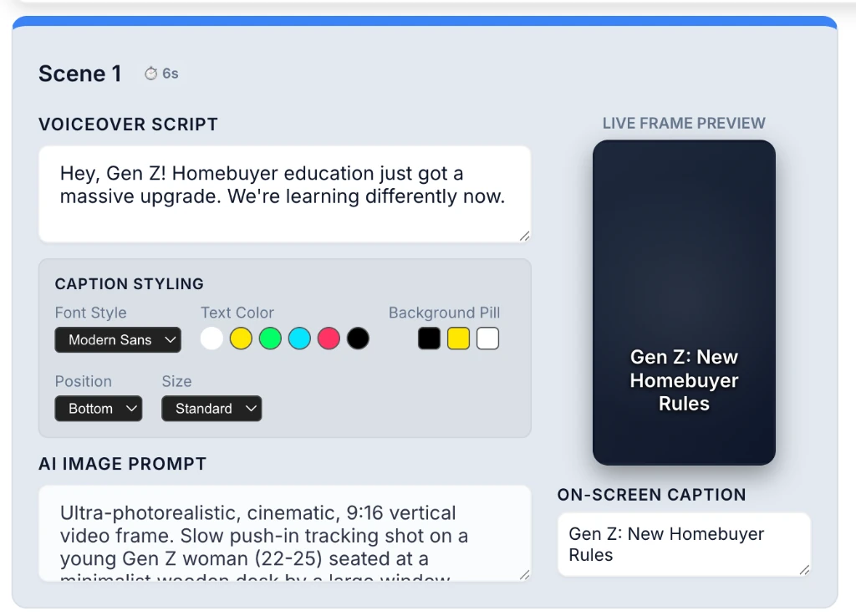Click into the AI Image Prompt text area
This screenshot has width=856, height=616.
[284, 533]
